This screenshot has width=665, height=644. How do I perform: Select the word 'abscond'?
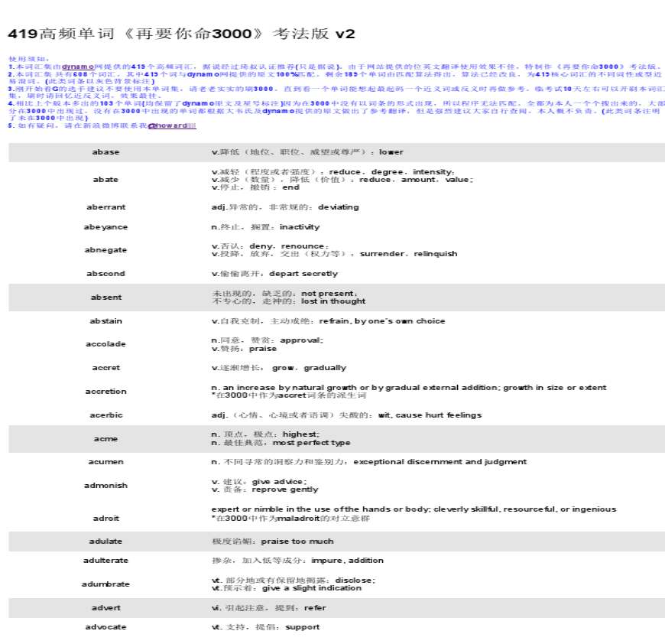click(x=106, y=274)
